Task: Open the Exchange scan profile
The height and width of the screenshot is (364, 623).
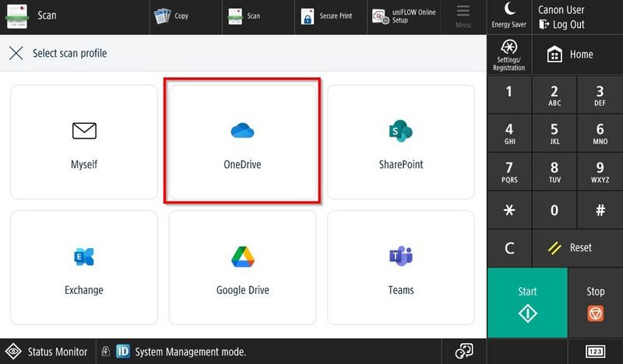Action: click(84, 267)
